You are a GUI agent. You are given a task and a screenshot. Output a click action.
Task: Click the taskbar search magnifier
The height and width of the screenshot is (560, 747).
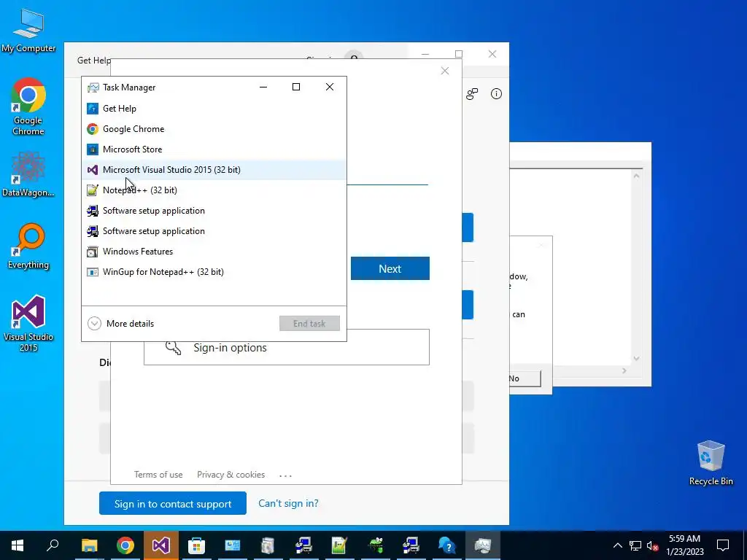coord(53,545)
